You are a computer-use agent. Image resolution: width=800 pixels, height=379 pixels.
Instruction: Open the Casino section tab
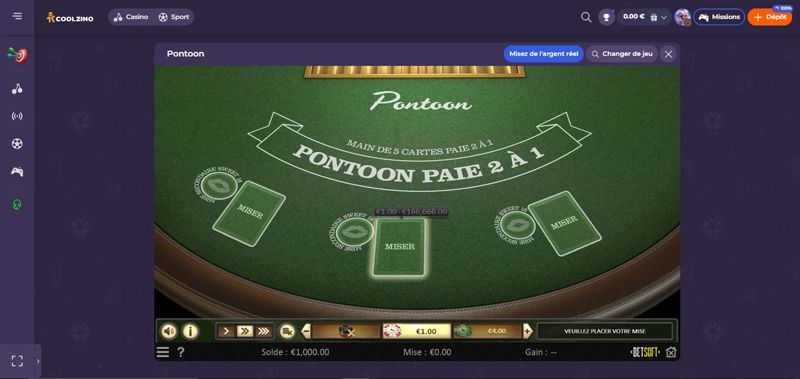click(131, 17)
